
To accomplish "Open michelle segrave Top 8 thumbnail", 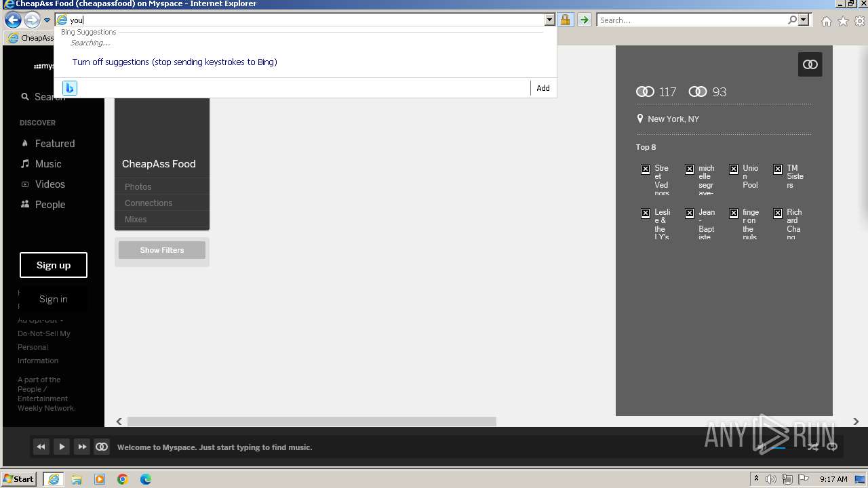I will (700, 180).
